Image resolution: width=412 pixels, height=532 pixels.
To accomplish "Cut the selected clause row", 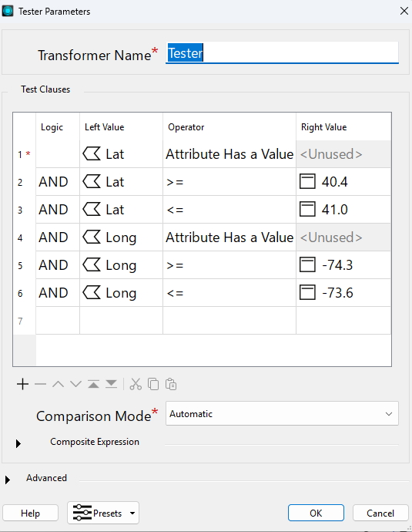I will tap(136, 385).
